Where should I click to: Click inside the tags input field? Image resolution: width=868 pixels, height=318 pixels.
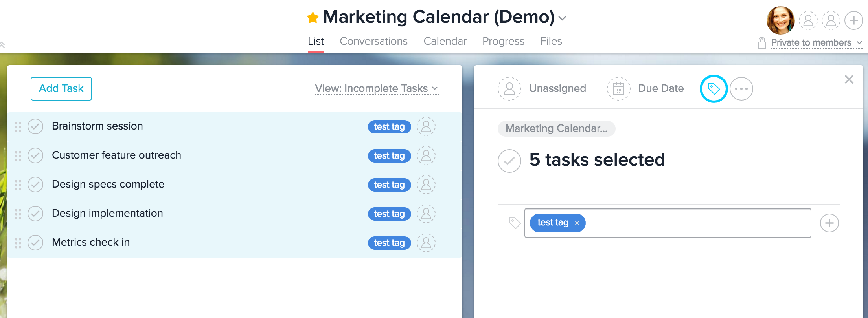pyautogui.click(x=696, y=223)
